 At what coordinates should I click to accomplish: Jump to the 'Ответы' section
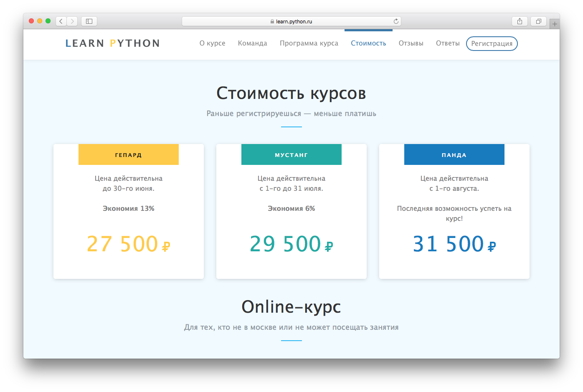click(x=448, y=43)
